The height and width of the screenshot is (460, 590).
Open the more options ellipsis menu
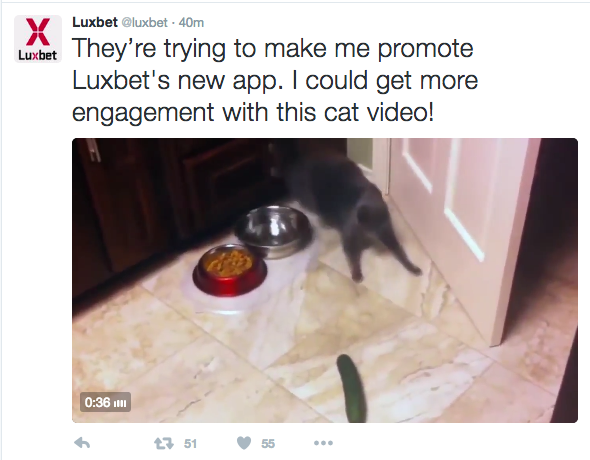click(323, 443)
